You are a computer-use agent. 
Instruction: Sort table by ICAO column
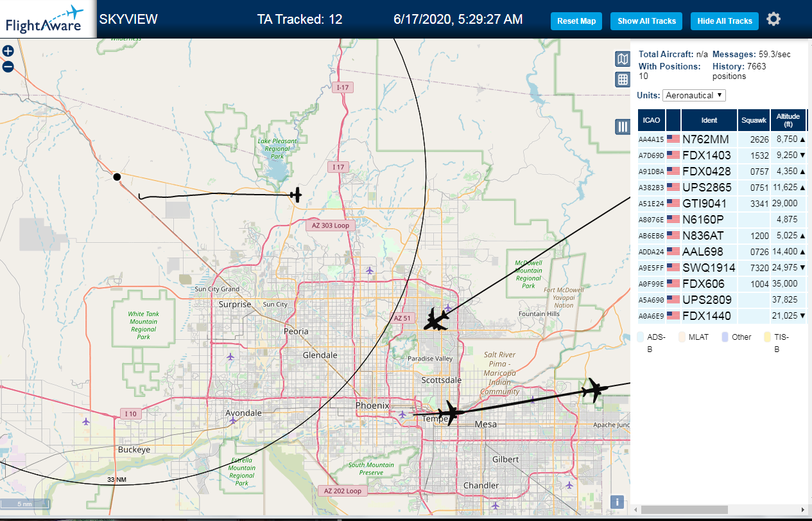click(x=652, y=120)
